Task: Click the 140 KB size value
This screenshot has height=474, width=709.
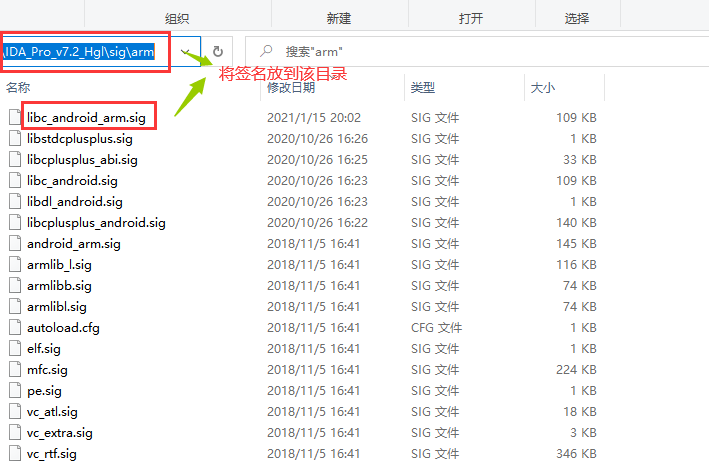Action: click(x=576, y=223)
